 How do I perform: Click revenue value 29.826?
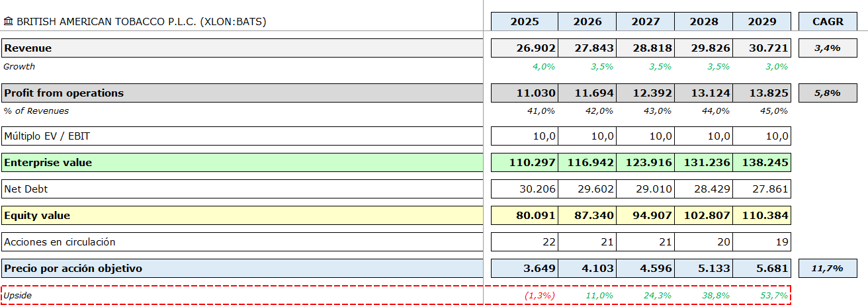click(x=704, y=48)
